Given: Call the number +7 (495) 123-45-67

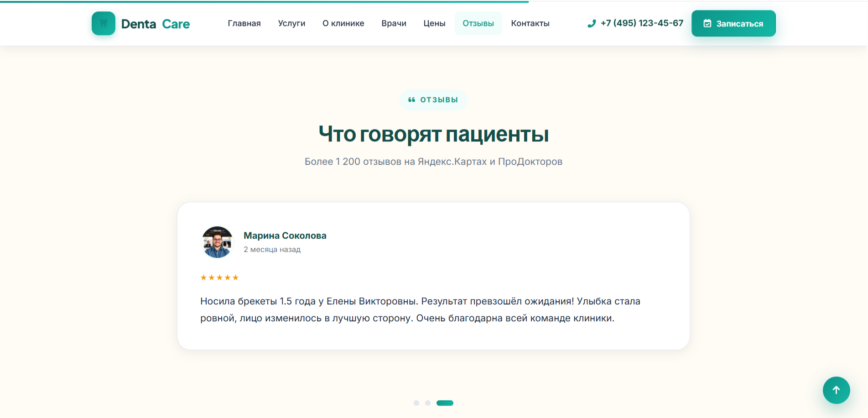Looking at the screenshot, I should [x=642, y=23].
